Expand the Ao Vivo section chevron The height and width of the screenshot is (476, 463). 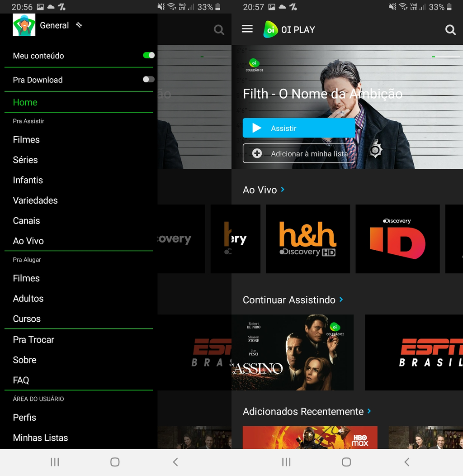[283, 190]
